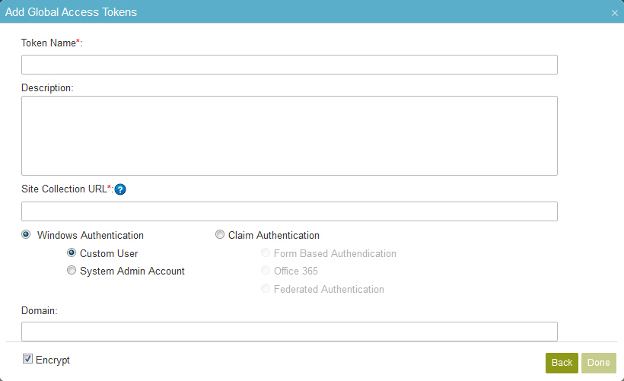Select the Federated Authentication radio button
Screen dimensions: 624x381
[x=265, y=288]
